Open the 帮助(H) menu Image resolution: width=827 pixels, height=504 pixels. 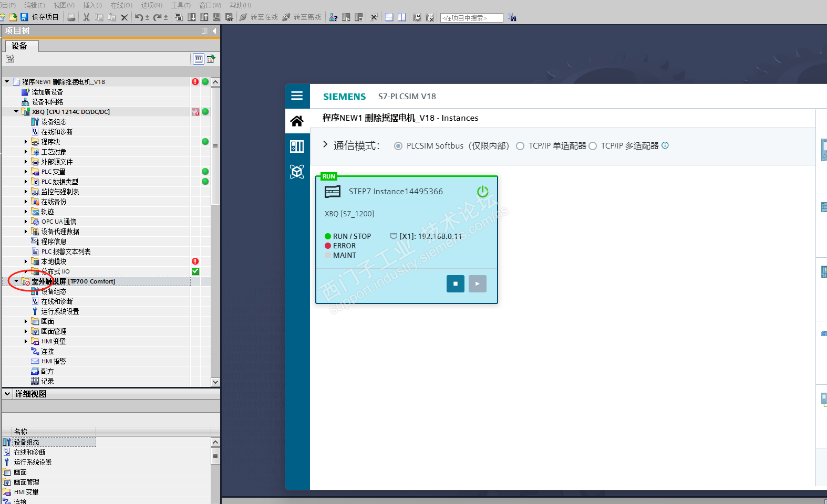point(241,5)
